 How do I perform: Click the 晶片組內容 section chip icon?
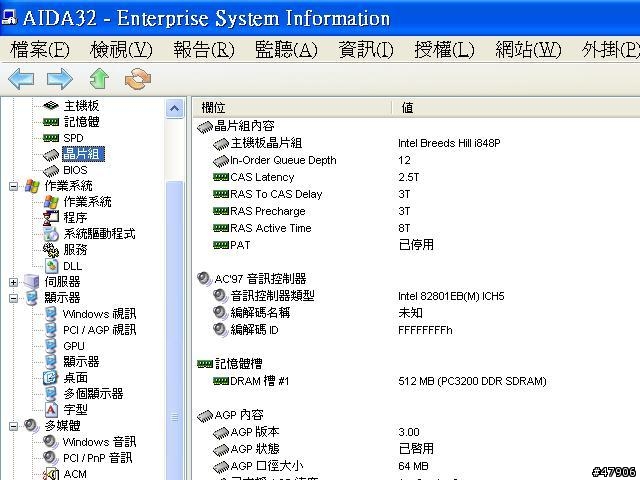click(x=205, y=127)
